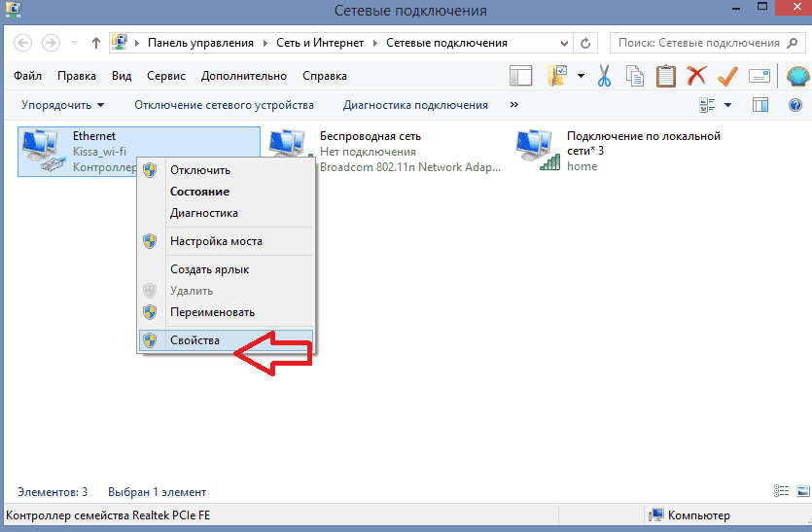The width and height of the screenshot is (812, 532).
Task: Choose Состояние in the context menu
Action: (227, 192)
